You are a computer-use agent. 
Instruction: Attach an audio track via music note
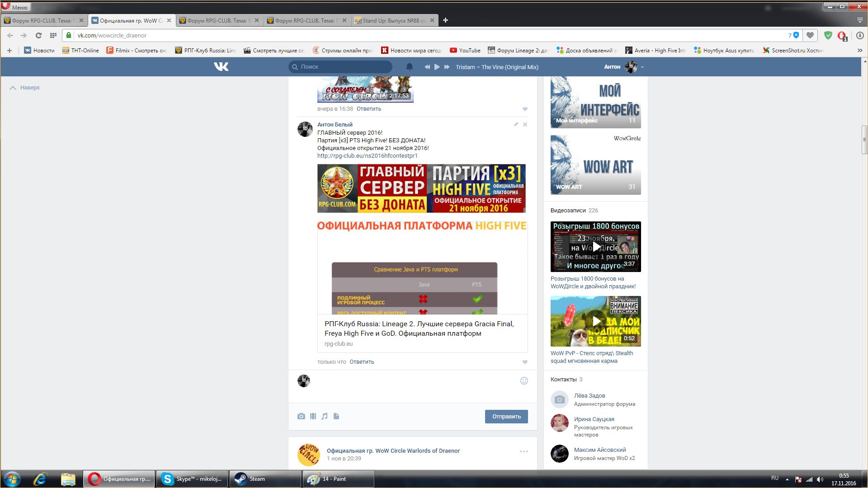(x=325, y=416)
